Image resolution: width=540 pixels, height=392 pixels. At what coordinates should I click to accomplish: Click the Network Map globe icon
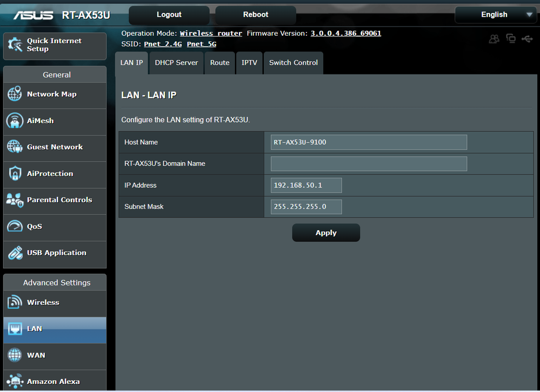click(x=15, y=94)
